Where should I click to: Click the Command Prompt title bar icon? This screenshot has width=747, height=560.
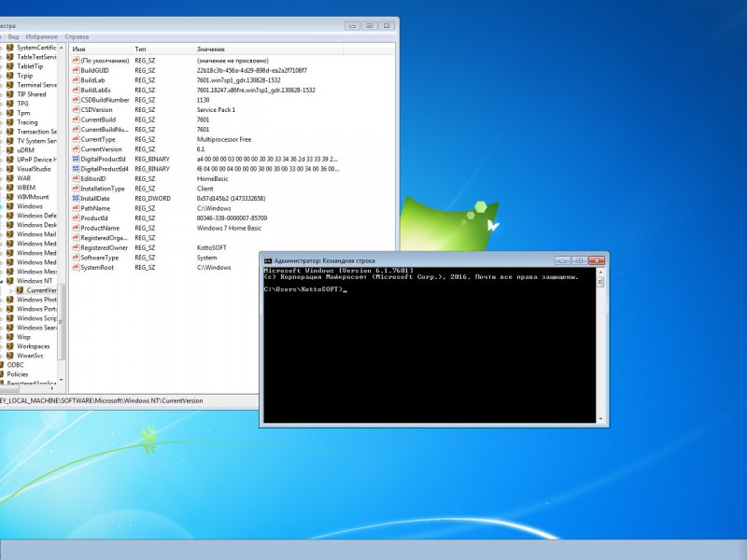(x=268, y=260)
